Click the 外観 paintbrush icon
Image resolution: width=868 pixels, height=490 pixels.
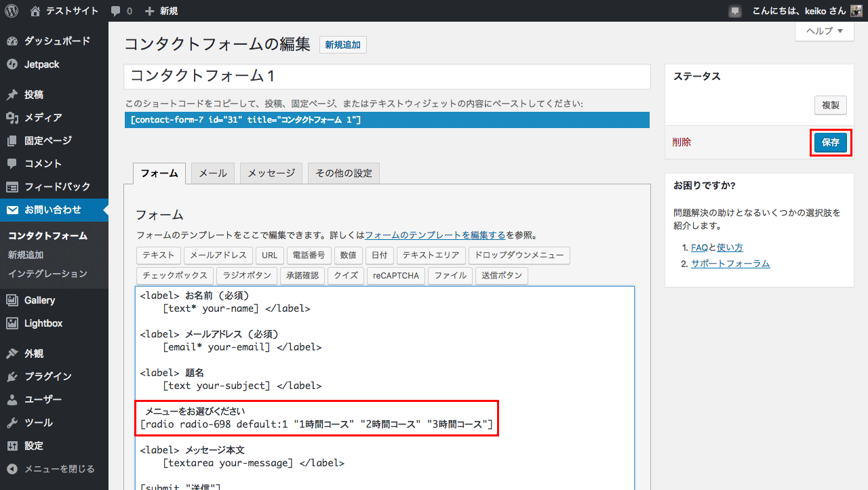pos(12,353)
